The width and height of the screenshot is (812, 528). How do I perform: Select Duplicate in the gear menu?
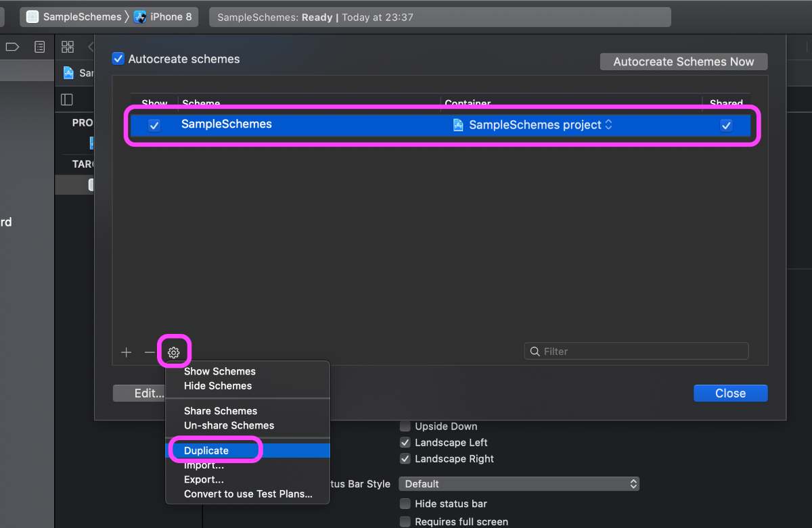click(248, 450)
